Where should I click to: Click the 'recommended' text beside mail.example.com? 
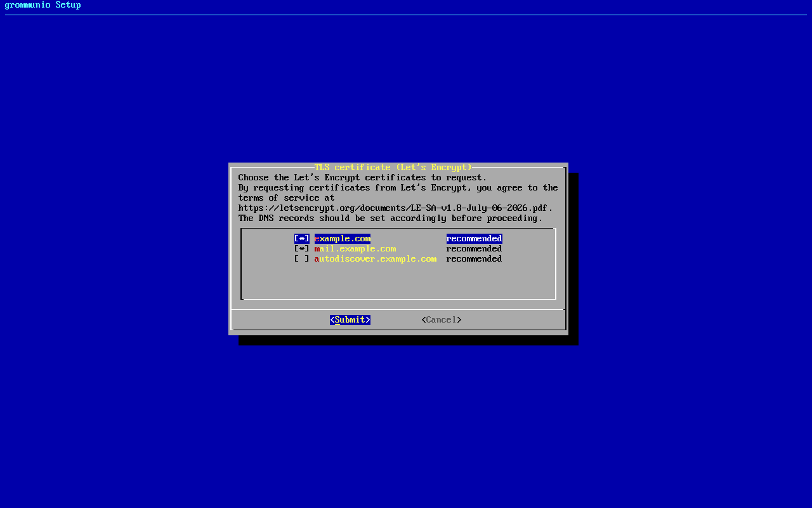[x=475, y=249]
